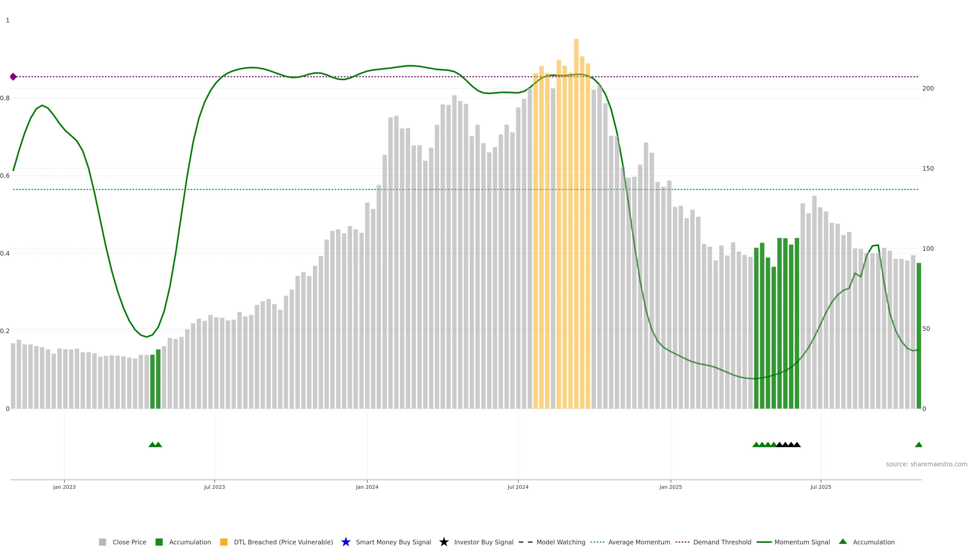This screenshot has width=980, height=551.
Task: Click the orange DTL Breached legend square
Action: point(224,542)
